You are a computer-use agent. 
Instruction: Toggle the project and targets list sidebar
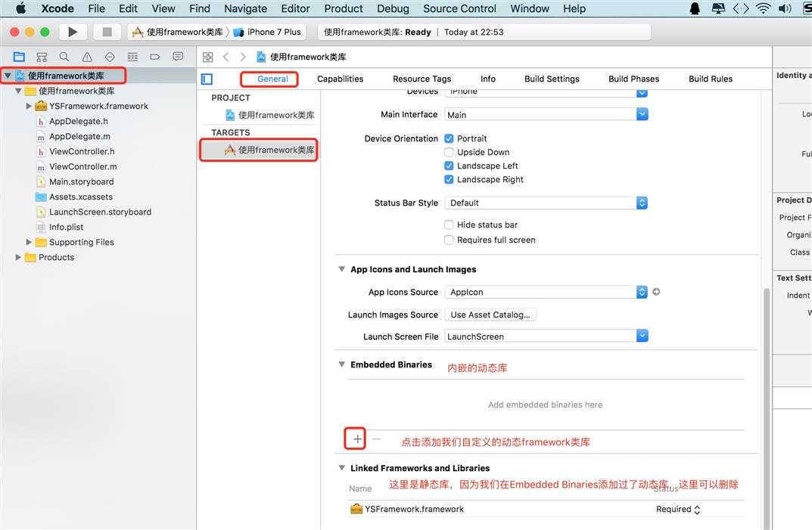[207, 79]
